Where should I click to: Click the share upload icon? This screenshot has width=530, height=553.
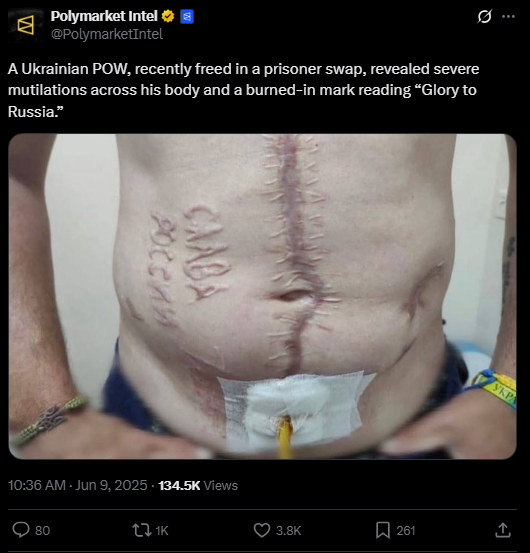tap(503, 530)
